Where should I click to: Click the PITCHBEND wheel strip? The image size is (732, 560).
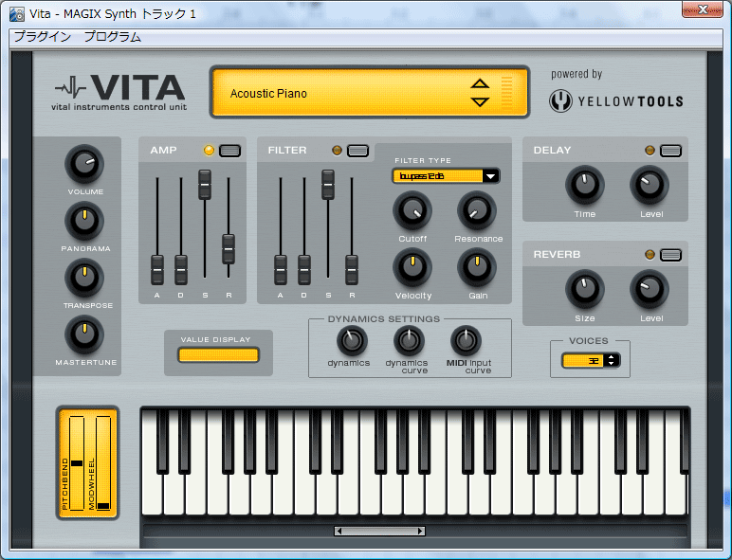coord(77,463)
